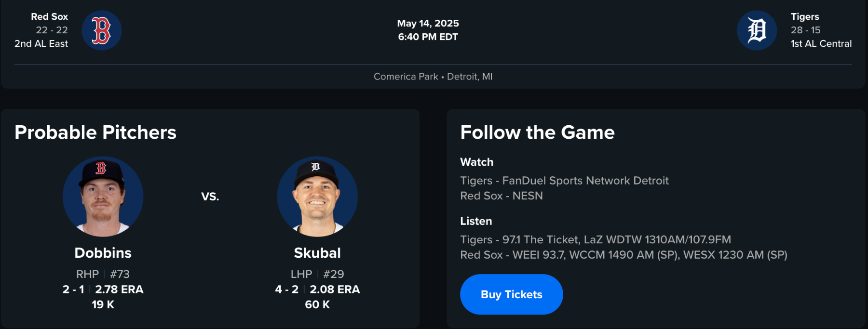This screenshot has height=329, width=868.
Task: Click the May 14, 2025 game date
Action: pos(428,23)
